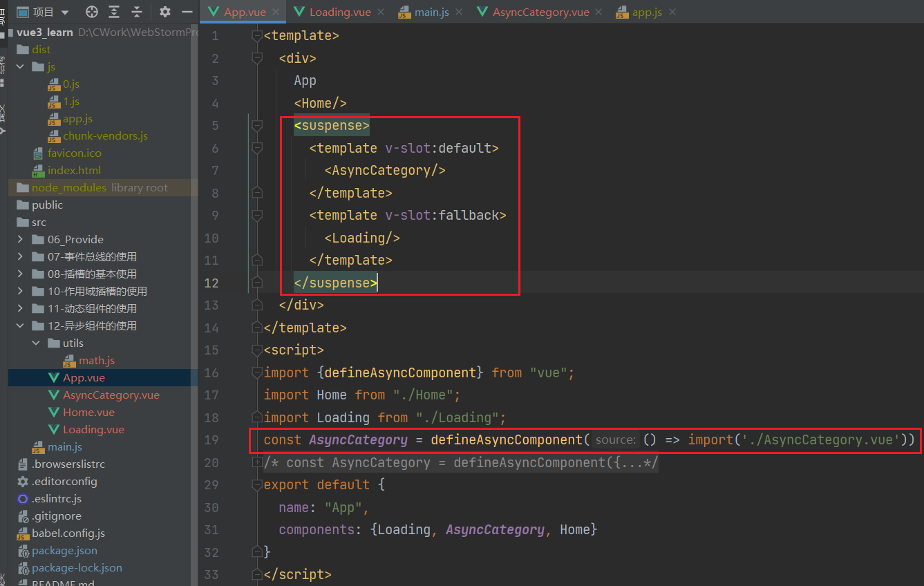
Task: Collapse the 12-异步组件的使用 folder
Action: [21, 325]
